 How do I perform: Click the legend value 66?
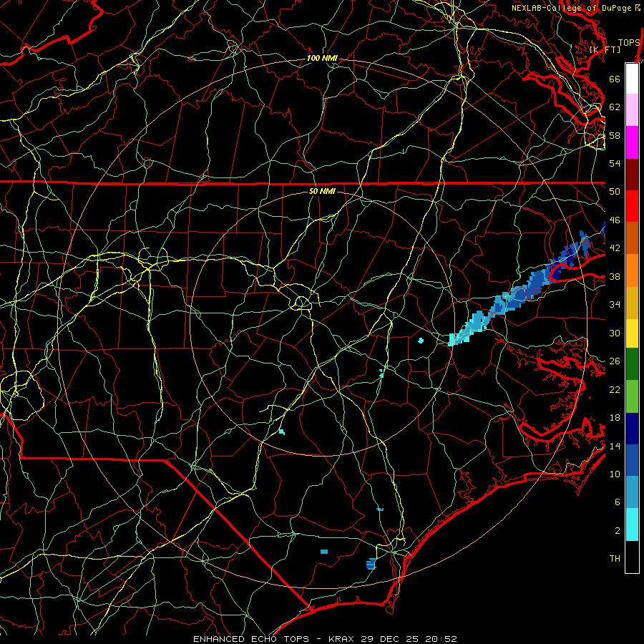point(615,79)
